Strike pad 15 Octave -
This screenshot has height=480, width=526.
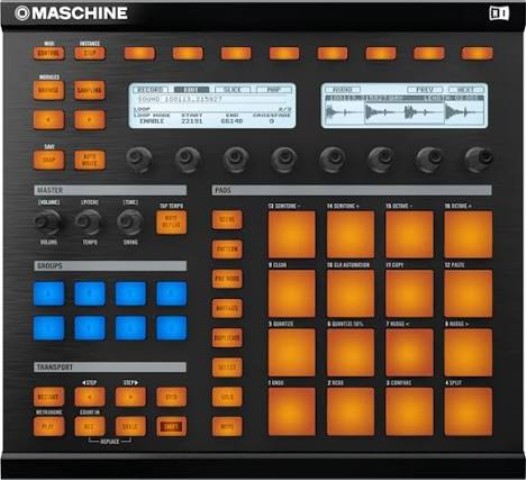(409, 234)
